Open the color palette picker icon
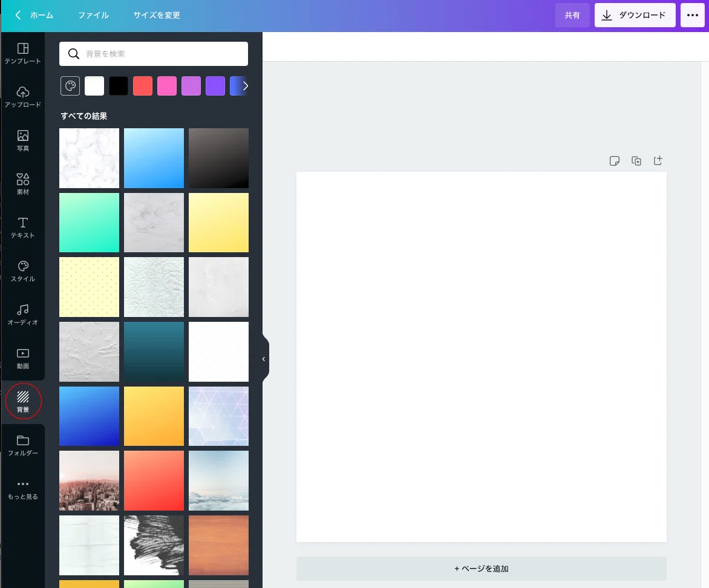 pos(70,86)
